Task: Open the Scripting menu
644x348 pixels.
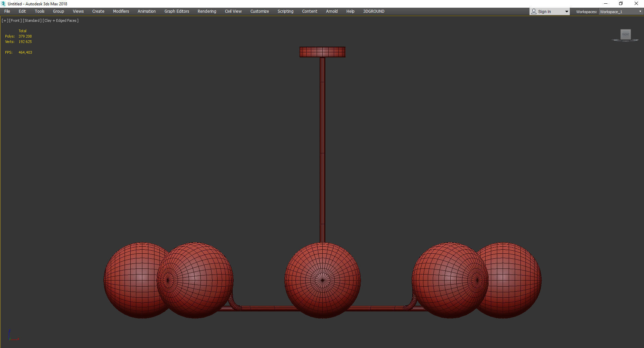Action: 285,11
